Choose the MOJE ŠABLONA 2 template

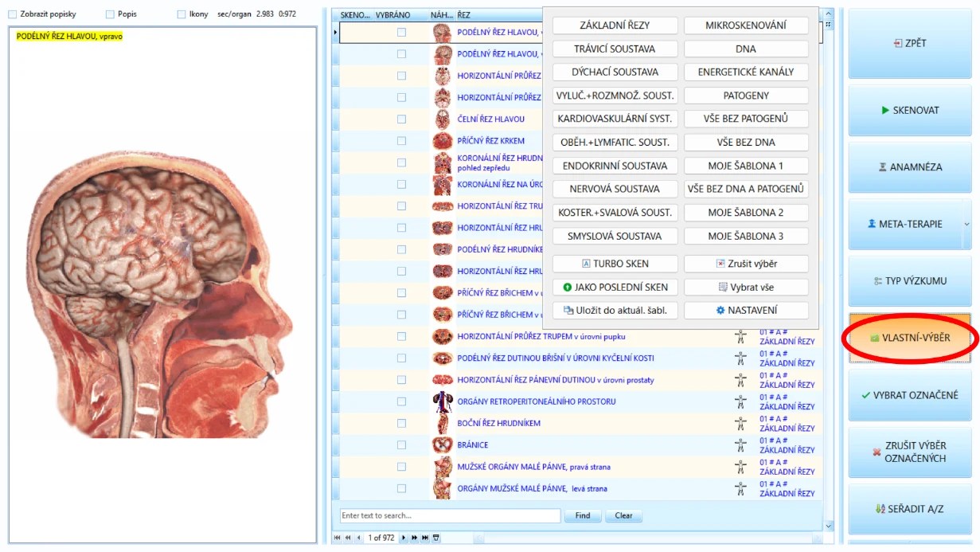click(746, 213)
